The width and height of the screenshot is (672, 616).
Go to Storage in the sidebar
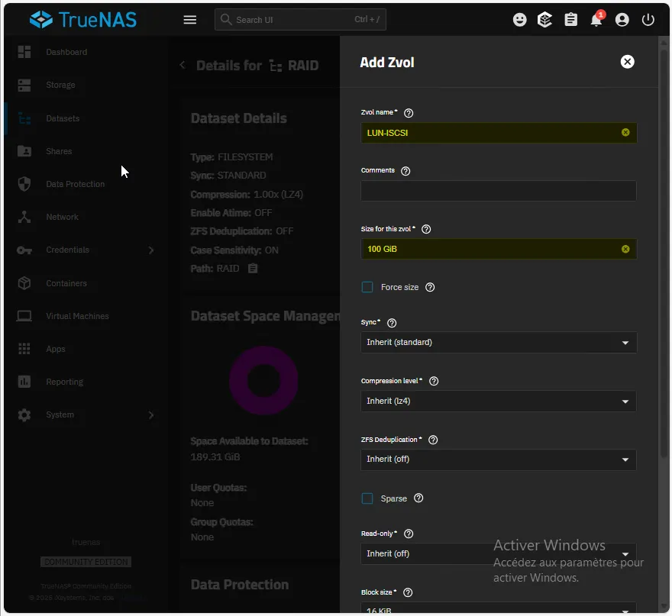(x=60, y=85)
